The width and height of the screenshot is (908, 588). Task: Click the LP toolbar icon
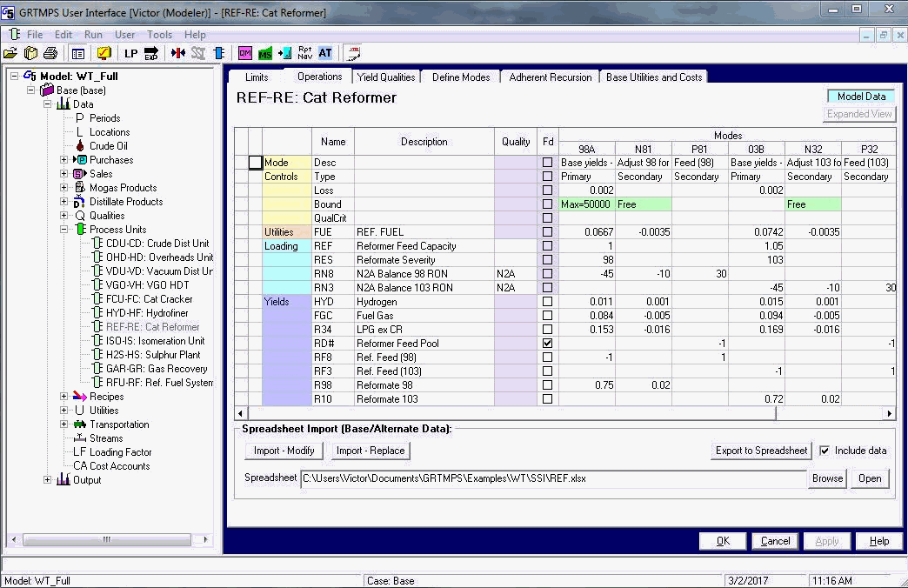(130, 53)
